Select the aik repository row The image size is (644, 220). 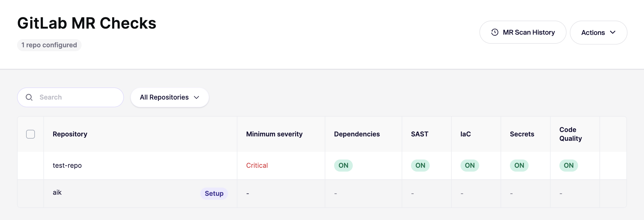point(57,193)
